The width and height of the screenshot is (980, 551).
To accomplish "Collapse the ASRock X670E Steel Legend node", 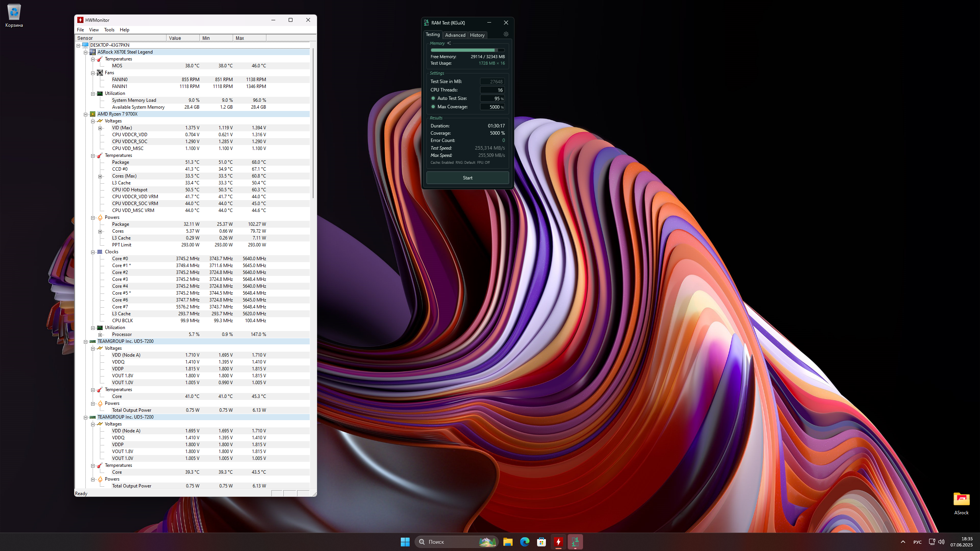I will coord(86,52).
